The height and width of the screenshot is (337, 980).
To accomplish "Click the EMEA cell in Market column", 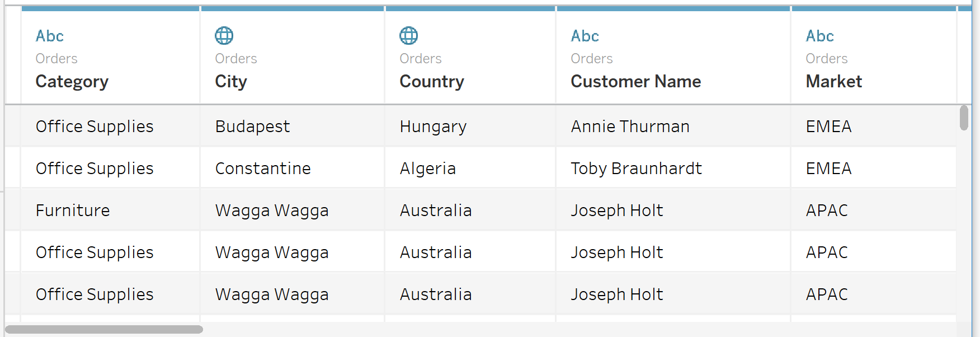I will click(827, 127).
